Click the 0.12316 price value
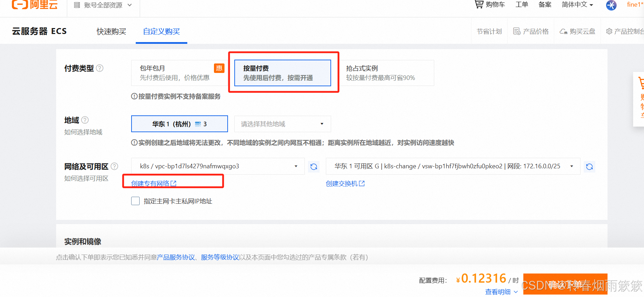 pos(484,278)
